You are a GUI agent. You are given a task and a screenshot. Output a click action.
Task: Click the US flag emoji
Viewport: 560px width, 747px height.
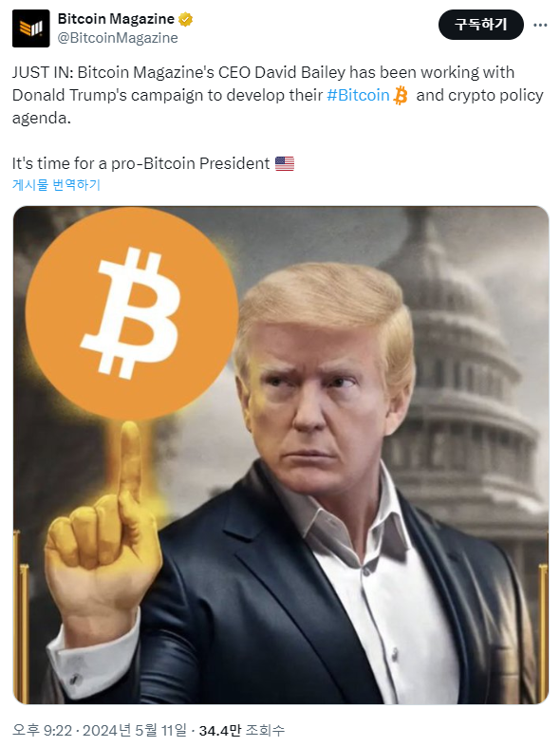click(285, 163)
